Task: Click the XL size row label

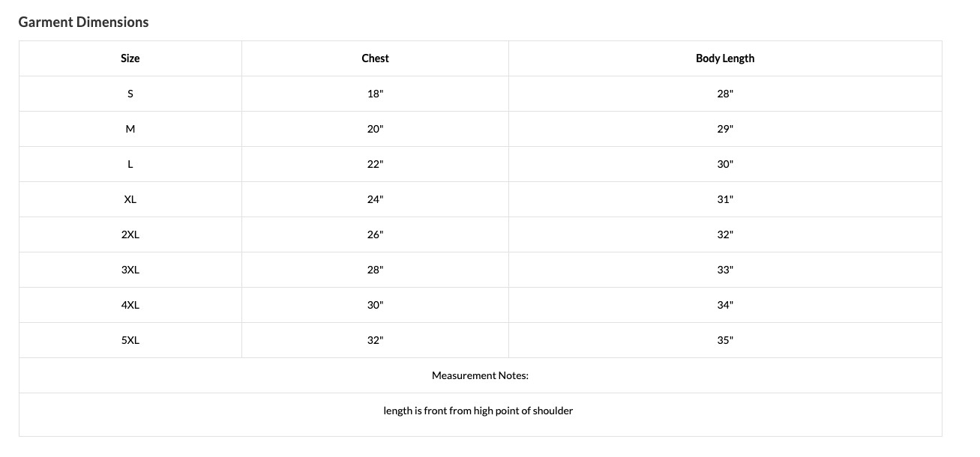Action: [x=130, y=199]
